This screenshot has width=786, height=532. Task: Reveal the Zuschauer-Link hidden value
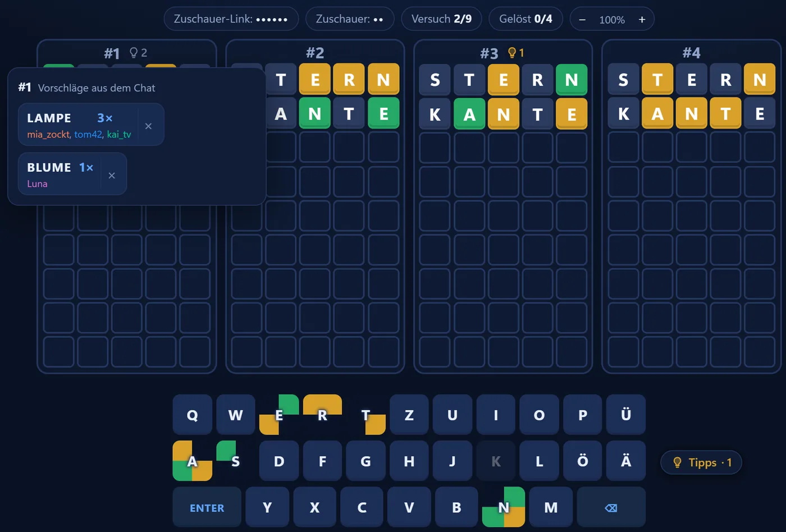point(231,19)
